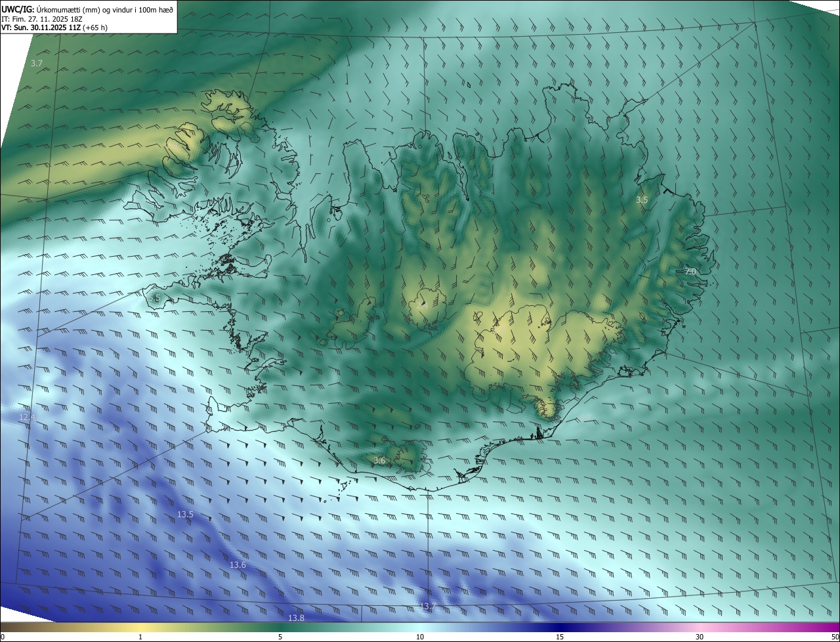Click the map value label "13.8"
840x642 pixels.
point(296,618)
